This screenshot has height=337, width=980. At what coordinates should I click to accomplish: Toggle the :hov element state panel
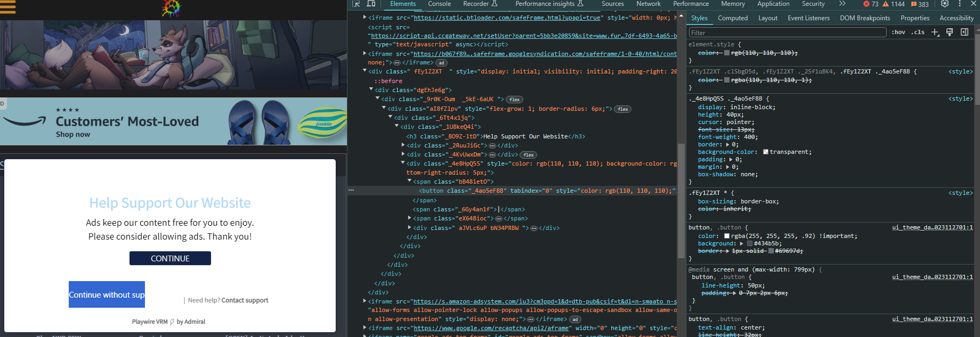(898, 32)
